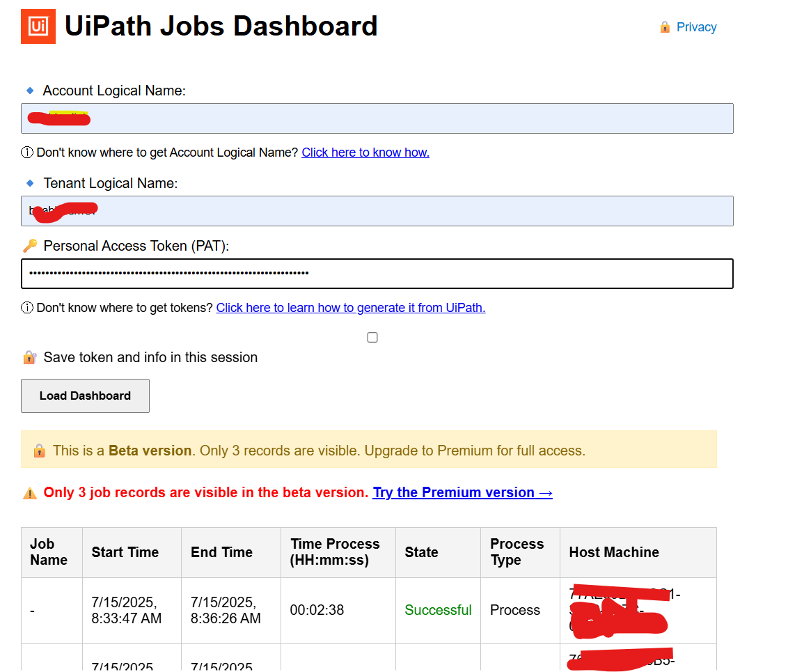Click the End Time column header

231,552
